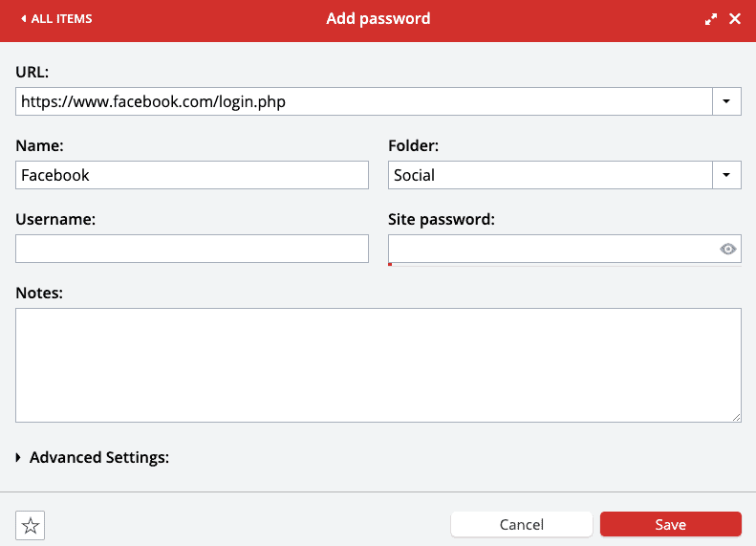The width and height of the screenshot is (756, 546).
Task: Go back to ALL ITEMS
Action: [56, 19]
